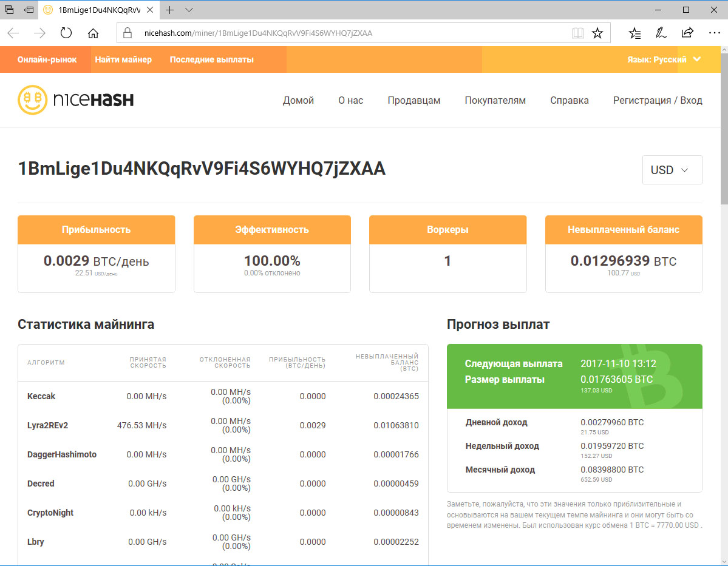Click the browser Back arrow
The height and width of the screenshot is (566, 728).
click(13, 33)
